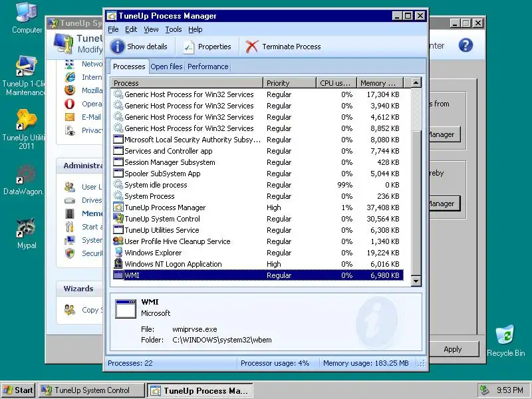This screenshot has height=399, width=532.
Task: Click the help question mark in System Control
Action: click(x=465, y=45)
